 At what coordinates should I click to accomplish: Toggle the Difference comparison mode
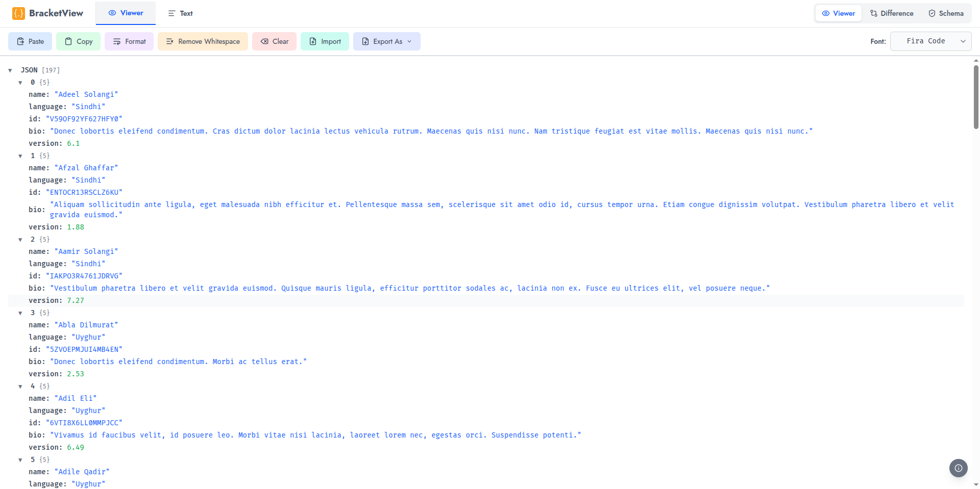click(x=892, y=13)
